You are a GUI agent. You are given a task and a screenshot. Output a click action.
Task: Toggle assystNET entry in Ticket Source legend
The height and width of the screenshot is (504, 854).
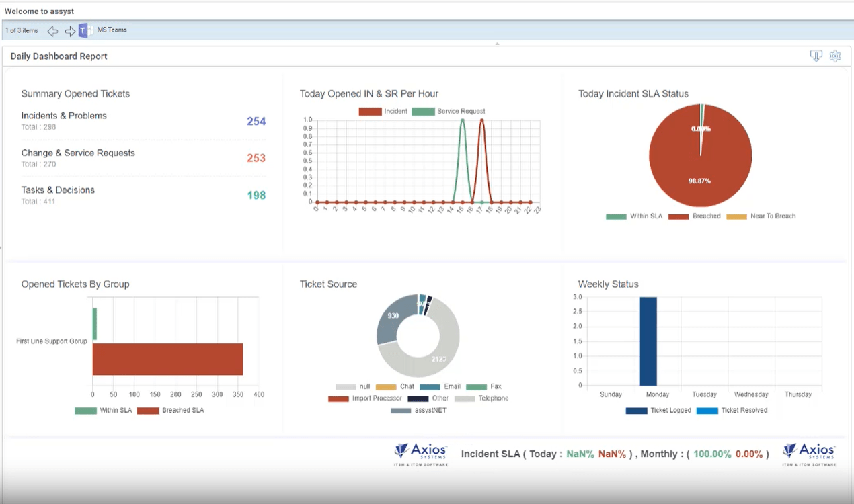(x=418, y=410)
